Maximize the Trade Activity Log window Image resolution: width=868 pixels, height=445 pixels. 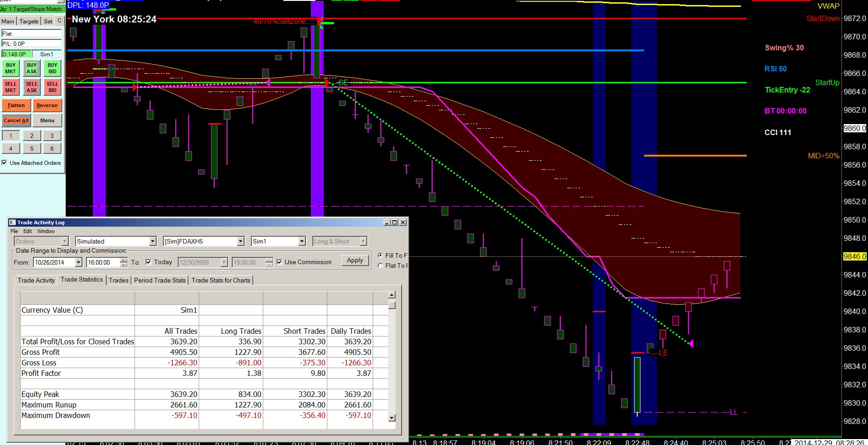[x=395, y=222]
